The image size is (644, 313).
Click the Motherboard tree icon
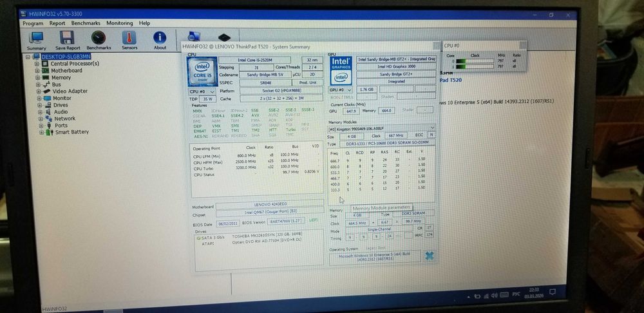(x=45, y=71)
